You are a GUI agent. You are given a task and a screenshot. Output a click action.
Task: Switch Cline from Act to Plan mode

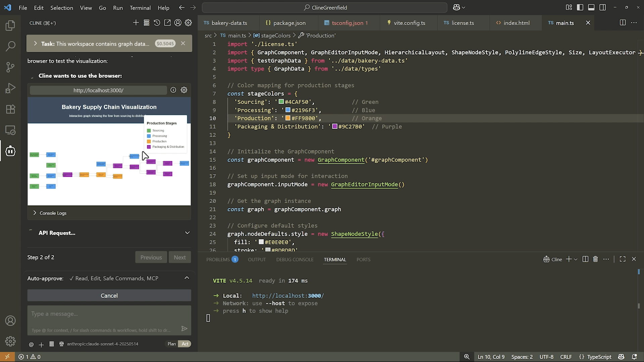click(171, 344)
